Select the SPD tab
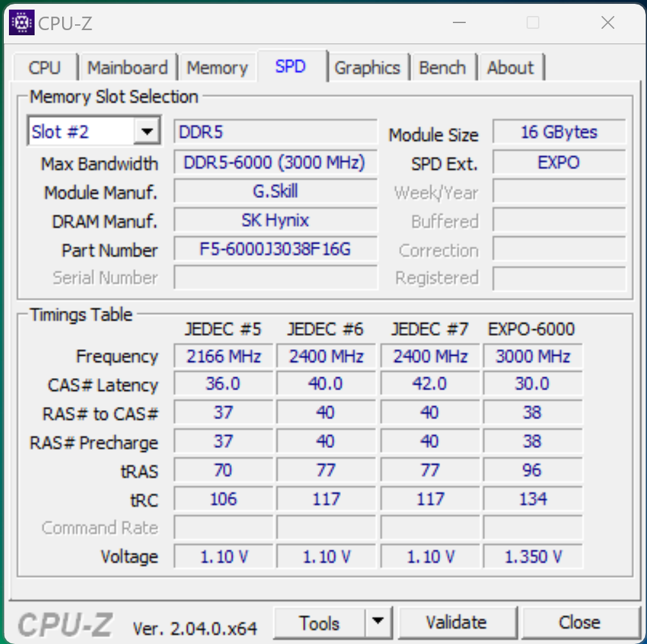The width and height of the screenshot is (647, 644). [x=291, y=66]
